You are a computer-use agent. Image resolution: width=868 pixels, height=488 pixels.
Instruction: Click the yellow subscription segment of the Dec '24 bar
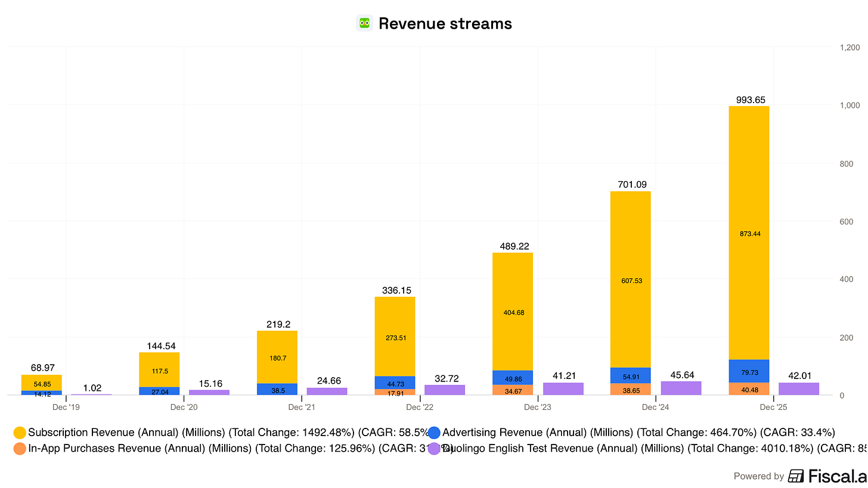point(631,279)
